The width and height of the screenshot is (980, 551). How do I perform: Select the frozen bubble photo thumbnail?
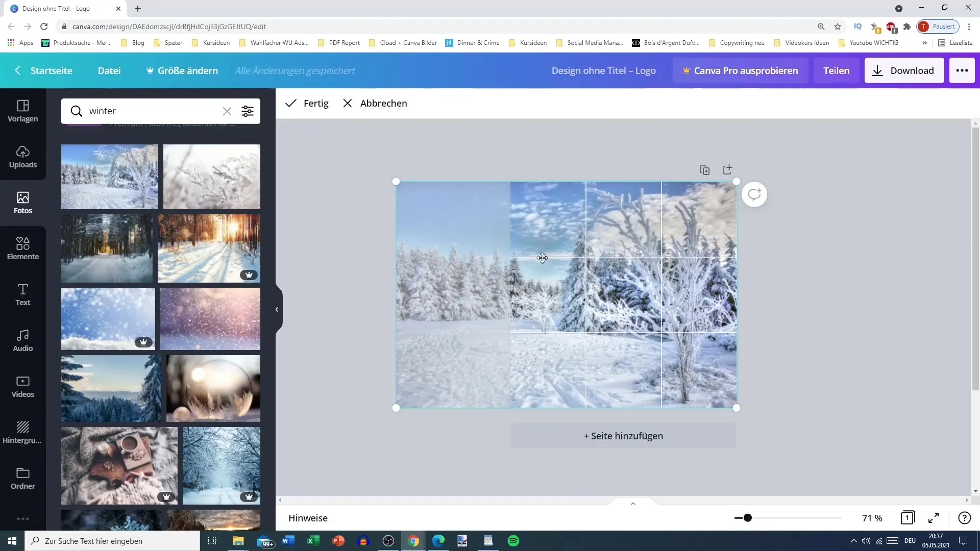[213, 388]
